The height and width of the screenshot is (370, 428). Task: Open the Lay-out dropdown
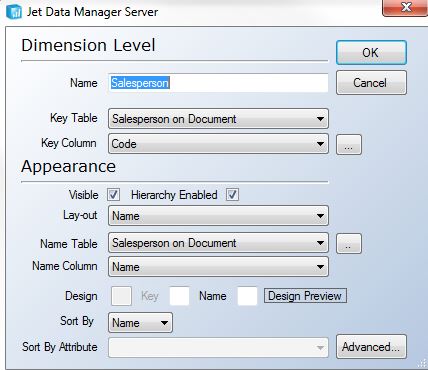click(218, 216)
